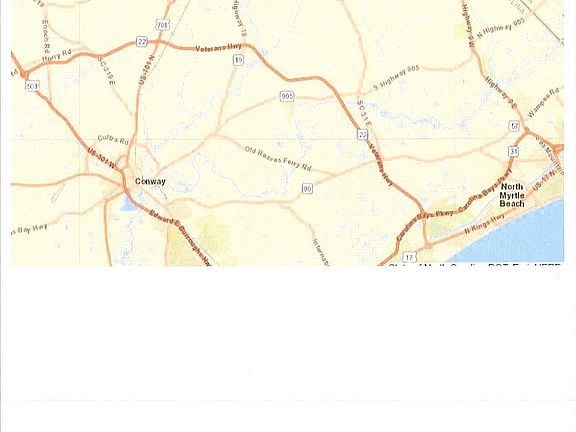Click the Old Reaves Ferry Rd label
576x432 pixels.
click(x=278, y=159)
